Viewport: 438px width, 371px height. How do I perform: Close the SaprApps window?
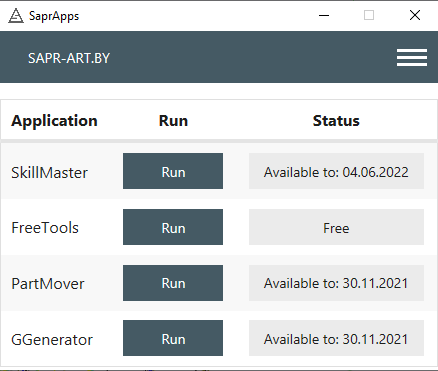pos(415,15)
